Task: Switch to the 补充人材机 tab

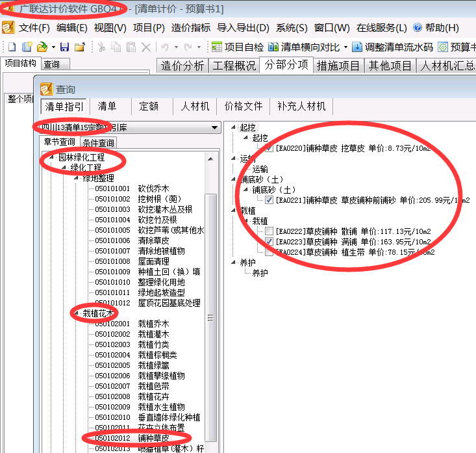Action: (x=301, y=107)
